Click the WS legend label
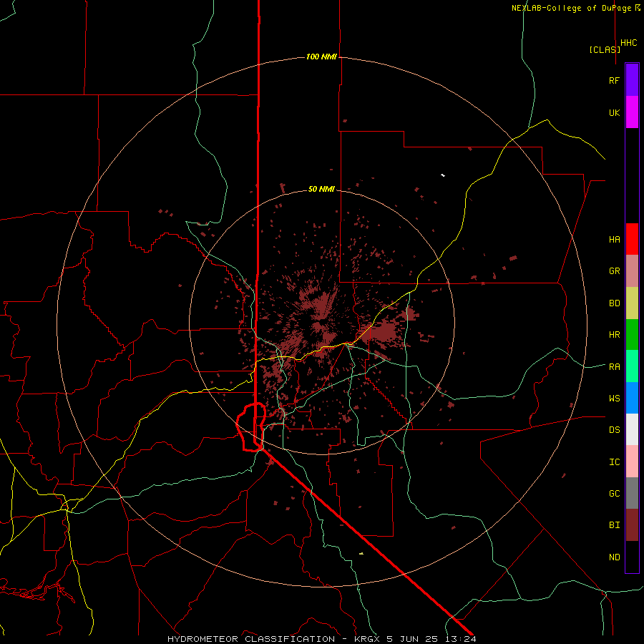 [x=614, y=399]
